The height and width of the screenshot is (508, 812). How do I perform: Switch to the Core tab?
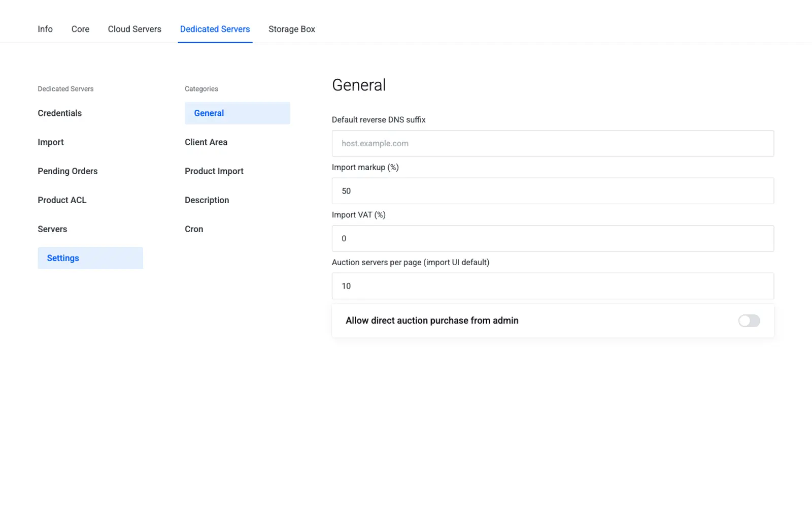(80, 29)
